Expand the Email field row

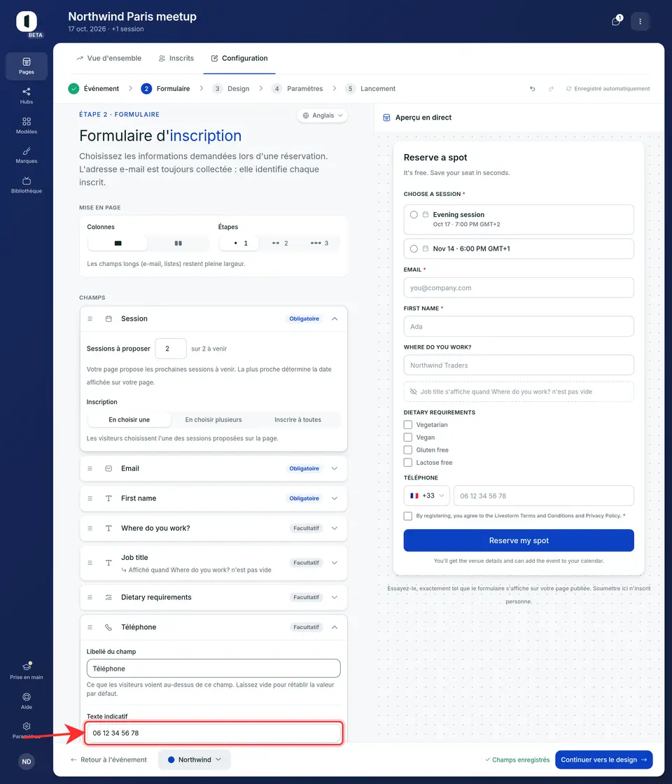[335, 468]
